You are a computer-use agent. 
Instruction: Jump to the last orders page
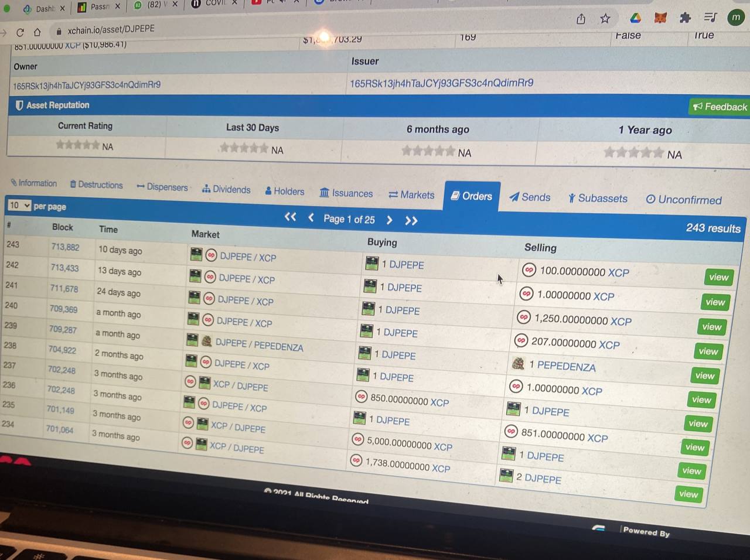[411, 221]
